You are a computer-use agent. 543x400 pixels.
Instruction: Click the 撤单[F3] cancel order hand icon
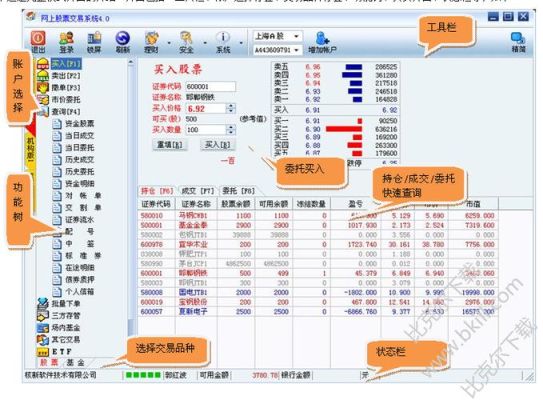point(43,87)
